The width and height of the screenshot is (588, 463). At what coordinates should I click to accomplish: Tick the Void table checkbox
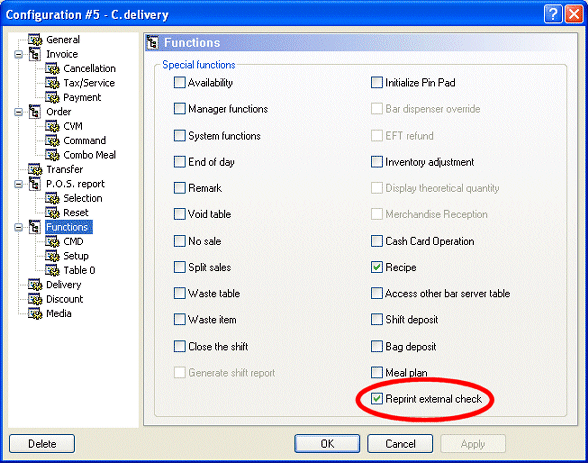coord(180,214)
